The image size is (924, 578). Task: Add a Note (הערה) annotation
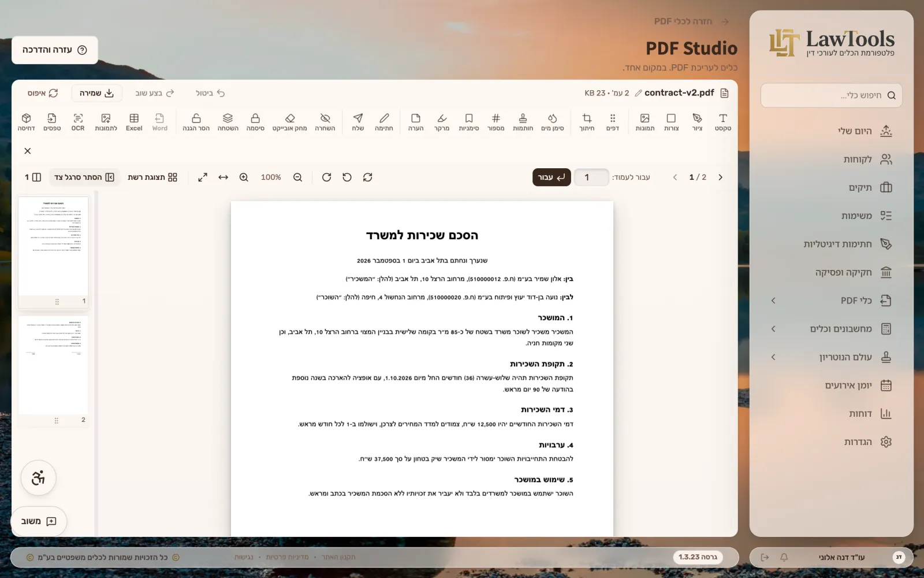[416, 122]
